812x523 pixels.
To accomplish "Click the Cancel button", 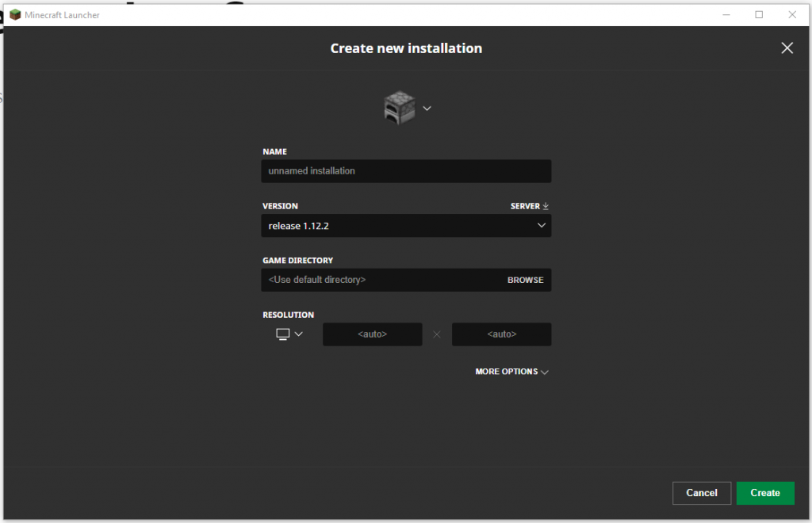I will click(x=702, y=493).
